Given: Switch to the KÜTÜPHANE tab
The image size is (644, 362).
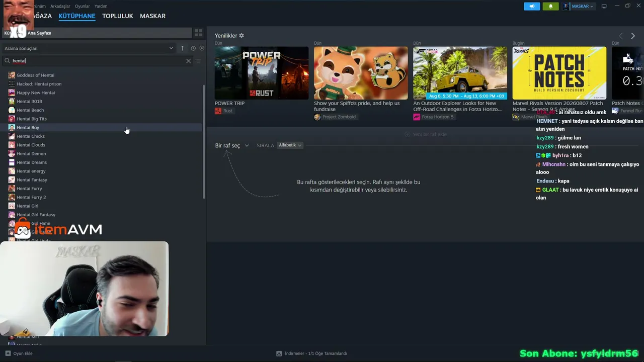Looking at the screenshot, I should tap(77, 16).
